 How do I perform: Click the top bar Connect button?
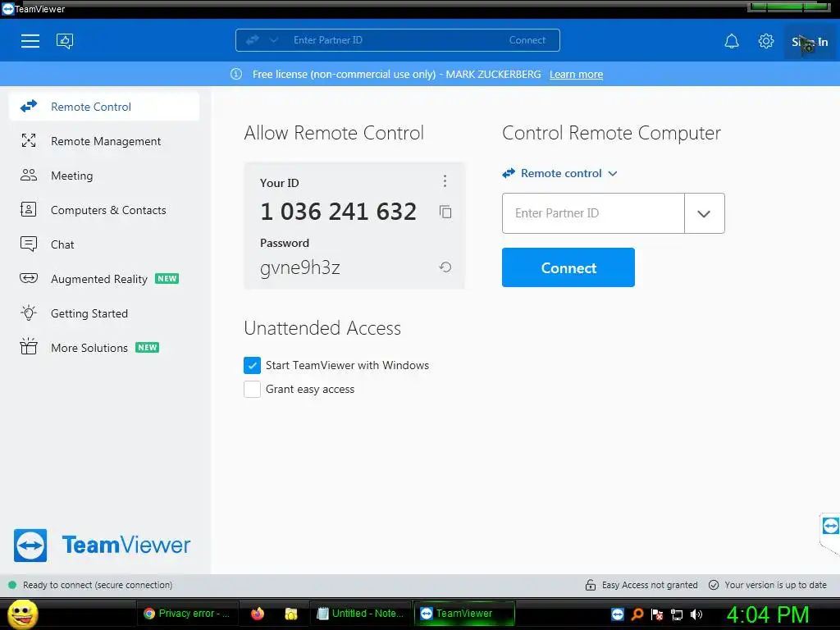click(x=527, y=40)
